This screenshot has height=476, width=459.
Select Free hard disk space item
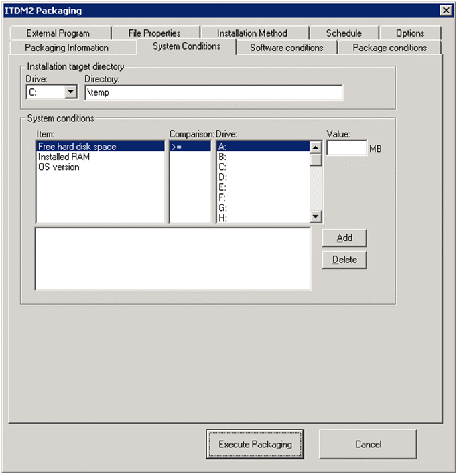[101, 147]
